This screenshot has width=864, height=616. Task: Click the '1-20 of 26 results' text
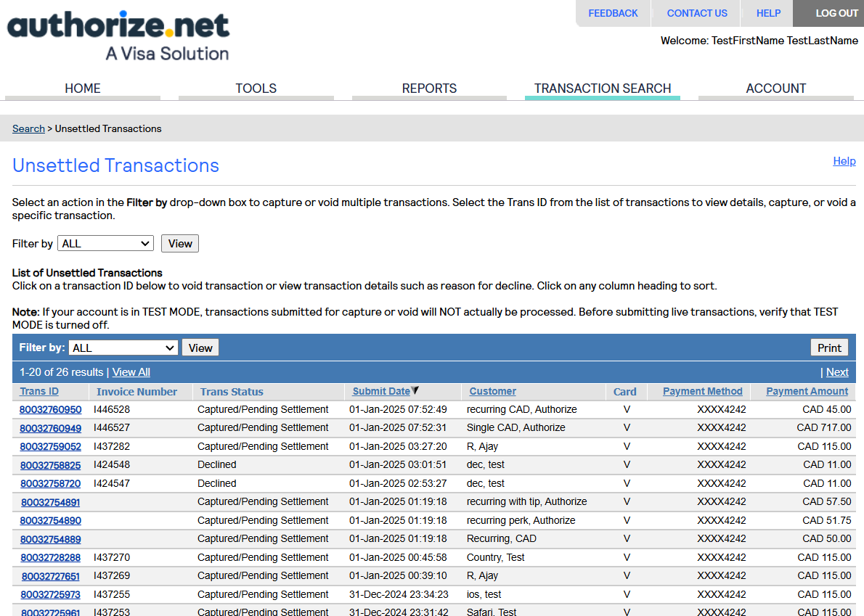[61, 372]
